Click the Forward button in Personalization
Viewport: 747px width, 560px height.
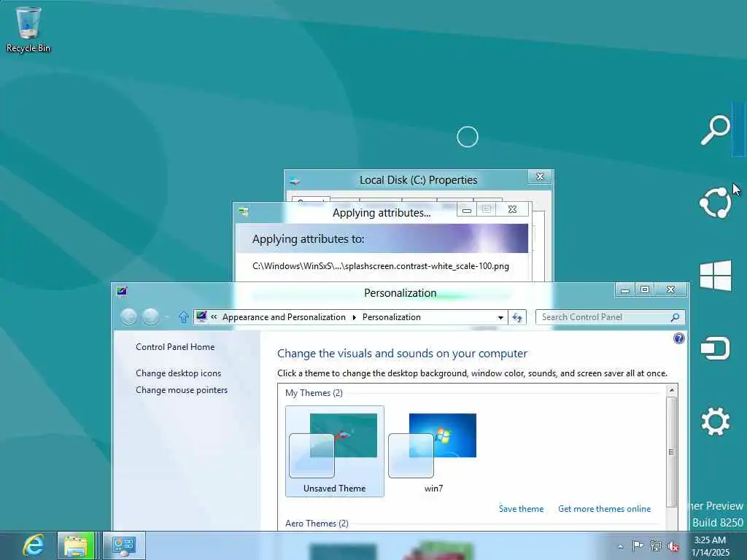point(150,316)
